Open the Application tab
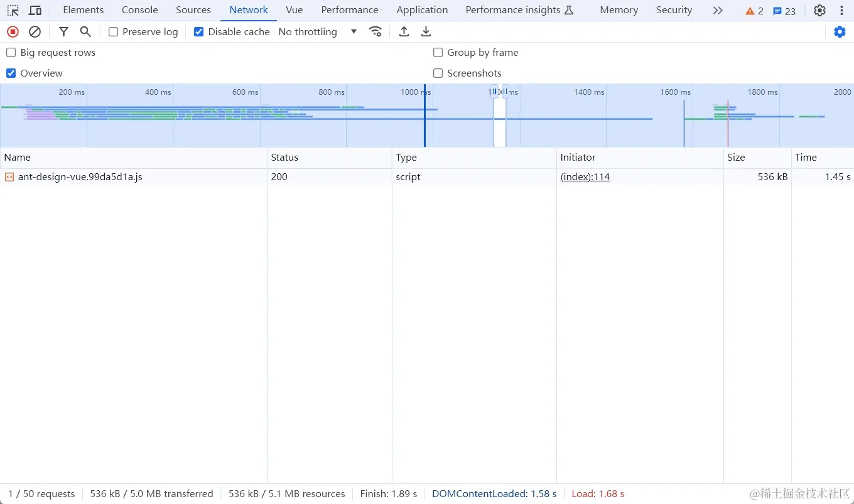The height and width of the screenshot is (504, 854). coord(422,10)
